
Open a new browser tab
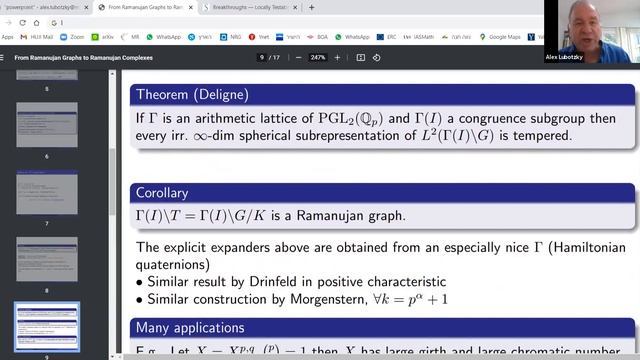(x=312, y=7)
